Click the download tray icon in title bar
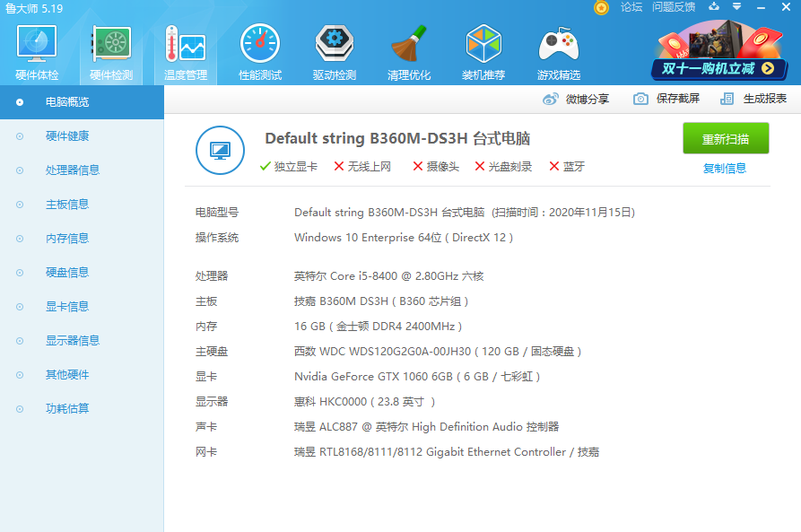Image resolution: width=801 pixels, height=532 pixels. (714, 6)
